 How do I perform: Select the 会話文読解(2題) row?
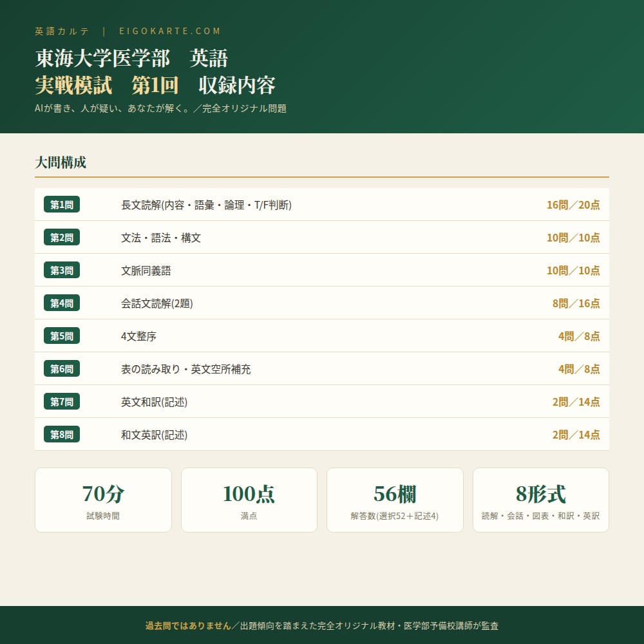(x=321, y=303)
